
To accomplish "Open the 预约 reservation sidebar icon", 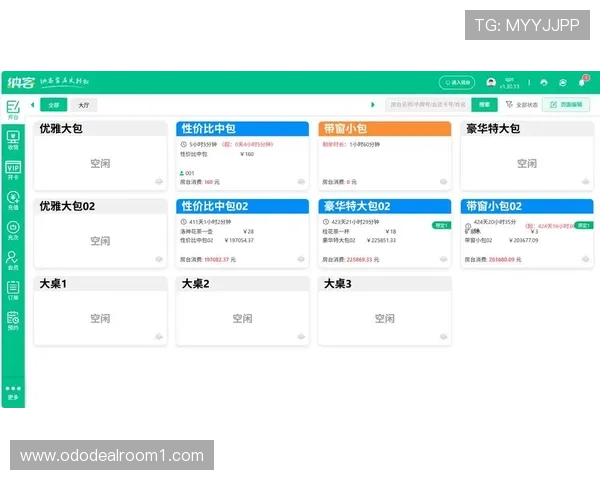I will click(13, 320).
